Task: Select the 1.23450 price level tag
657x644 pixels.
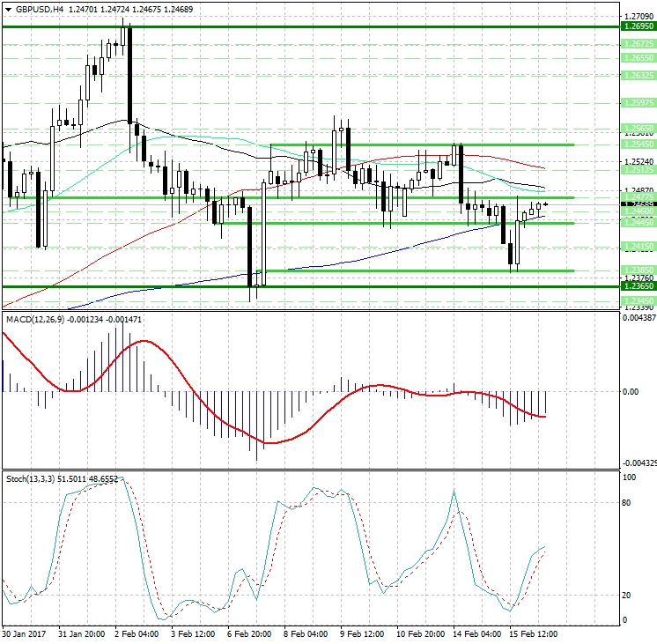Action: click(637, 301)
